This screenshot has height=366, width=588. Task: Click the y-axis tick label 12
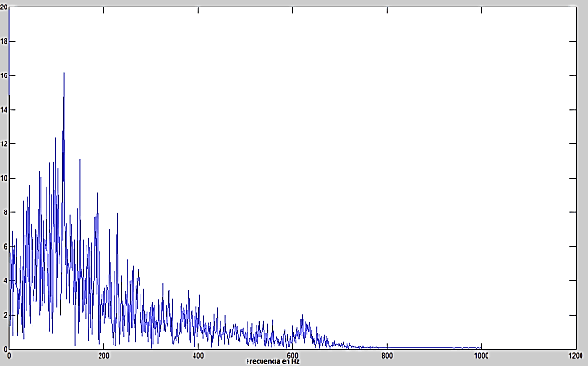tap(4, 143)
